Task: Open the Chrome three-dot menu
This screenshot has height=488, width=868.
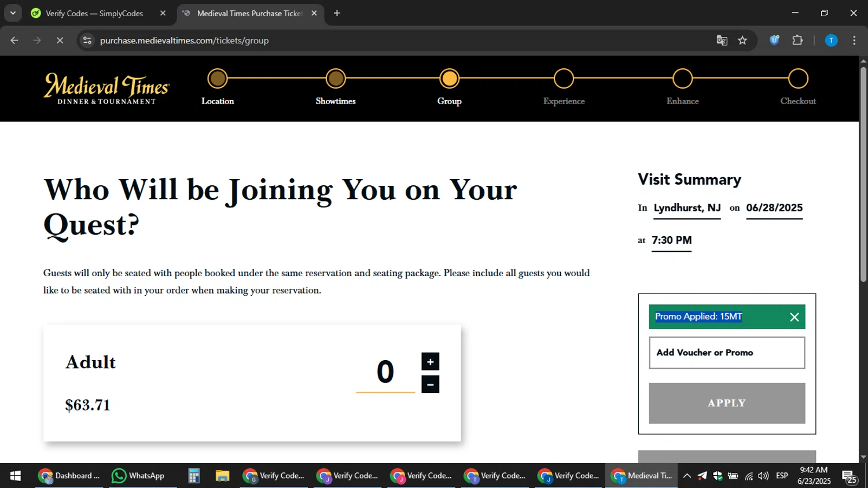Action: click(x=854, y=41)
